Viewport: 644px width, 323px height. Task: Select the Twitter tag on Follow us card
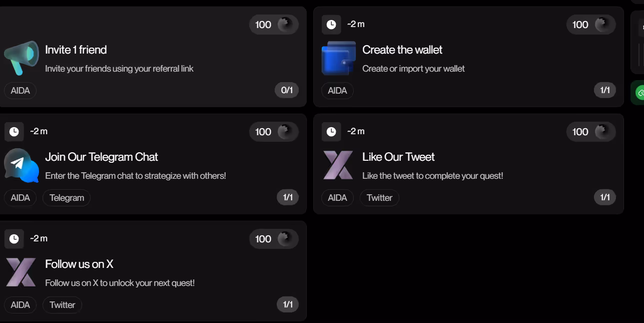point(62,305)
